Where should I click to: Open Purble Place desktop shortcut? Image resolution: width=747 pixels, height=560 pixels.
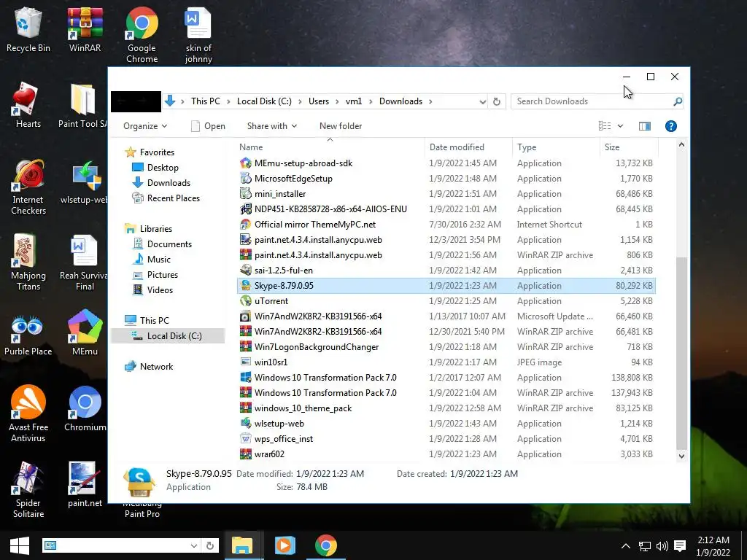coord(28,332)
